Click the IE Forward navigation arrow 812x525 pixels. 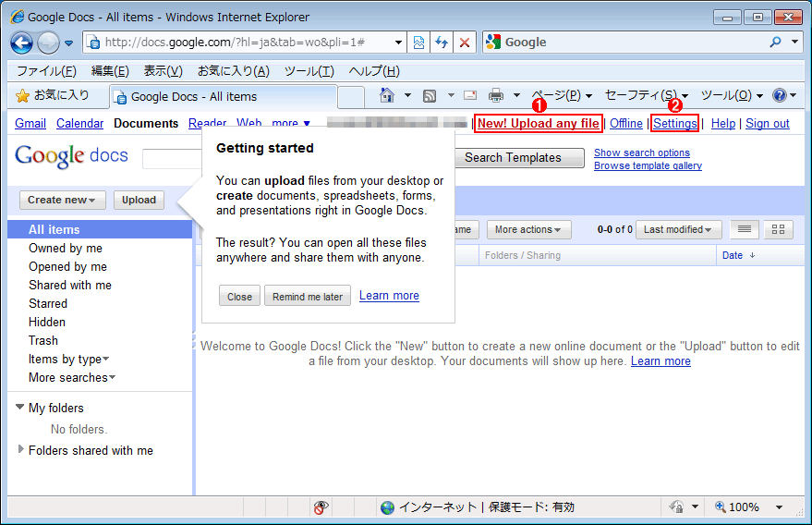pos(49,43)
